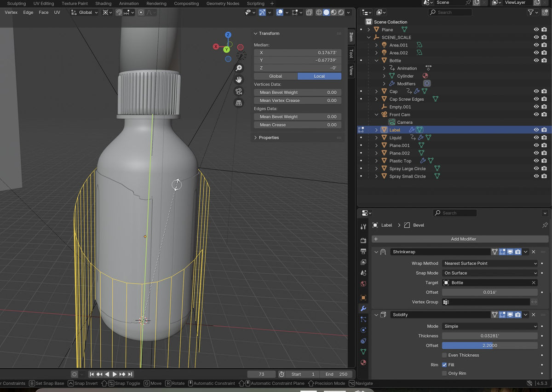
Task: Switch to Shading workspace tab
Action: coord(103,3)
